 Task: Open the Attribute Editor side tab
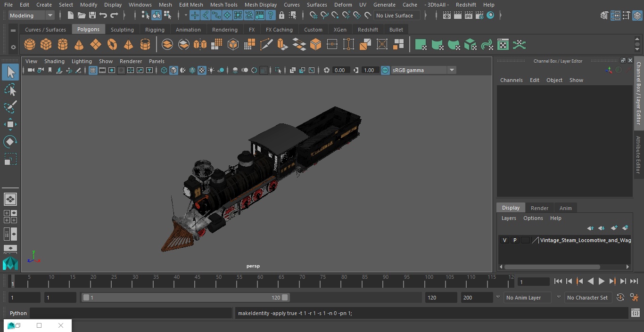pos(638,155)
